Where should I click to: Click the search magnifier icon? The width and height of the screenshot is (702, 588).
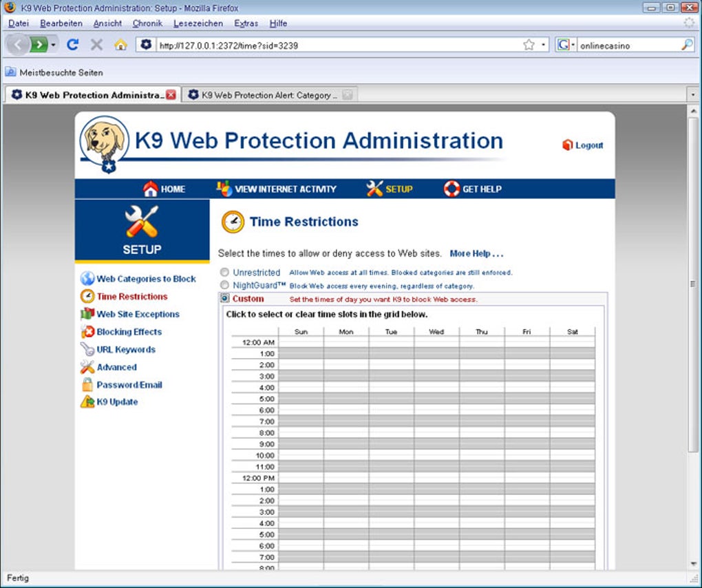click(687, 45)
